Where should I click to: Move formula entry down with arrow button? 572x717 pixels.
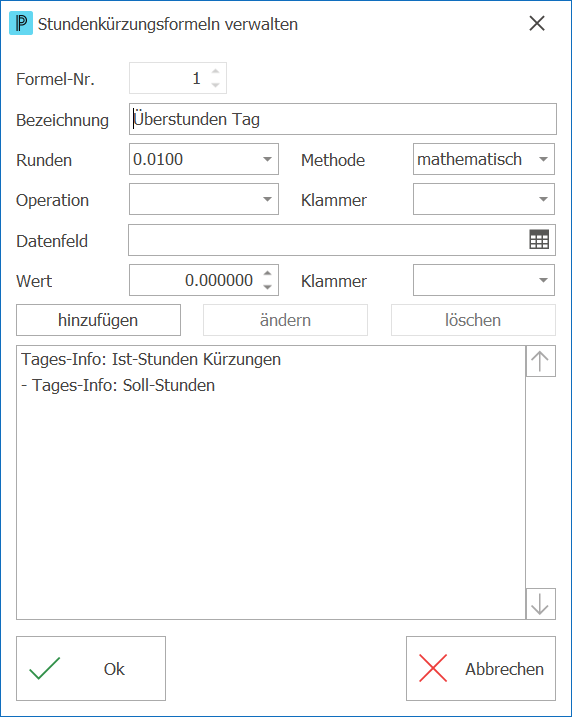(x=540, y=604)
